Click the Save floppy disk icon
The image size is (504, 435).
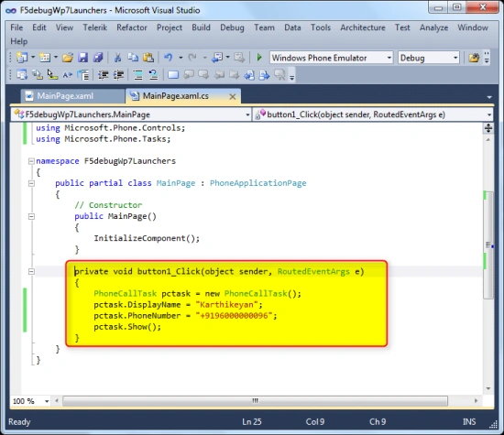[x=82, y=58]
